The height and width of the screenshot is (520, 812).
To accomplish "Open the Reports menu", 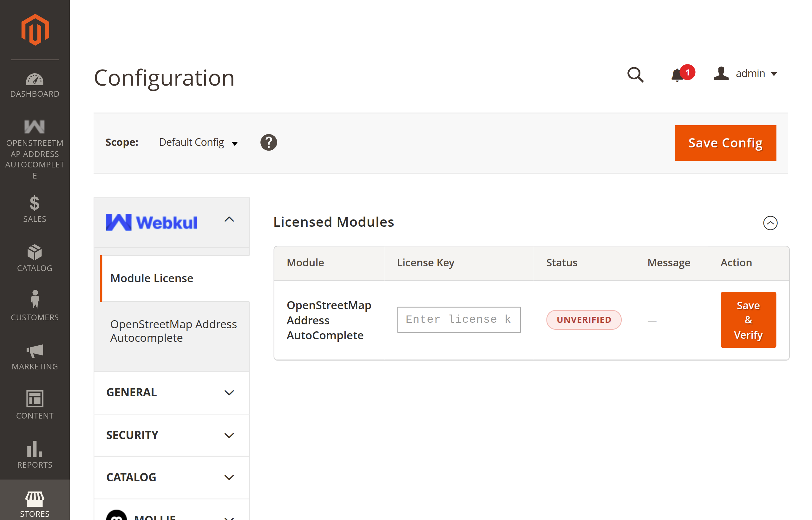I will coord(35,454).
